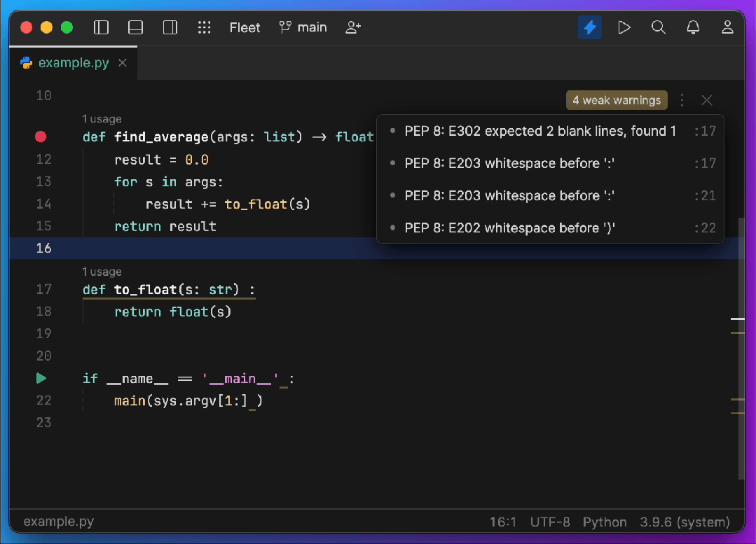Toggle the bottom panel visibility
756x544 pixels.
point(135,27)
